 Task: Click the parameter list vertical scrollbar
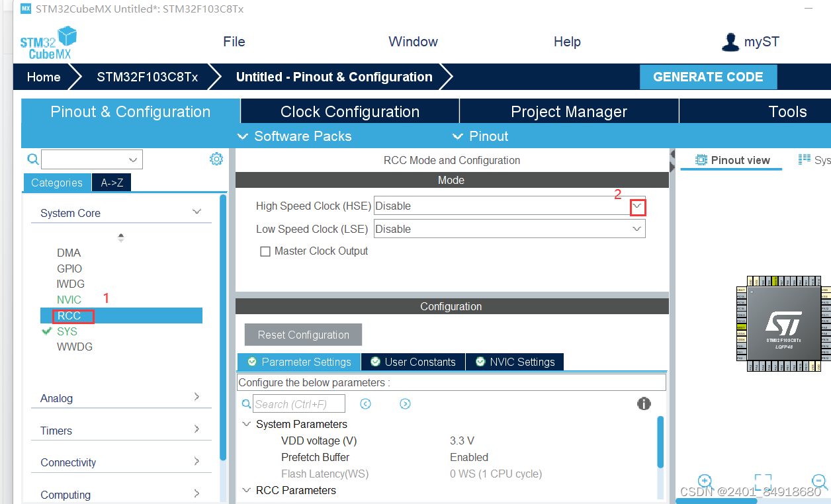660,441
